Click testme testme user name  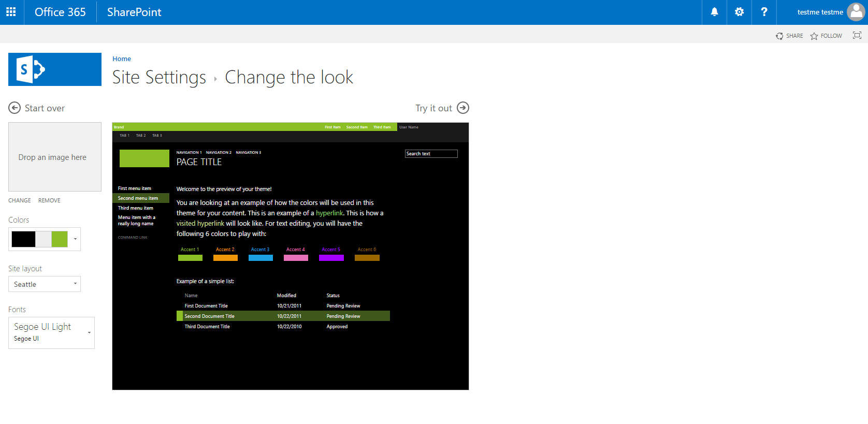click(x=820, y=12)
